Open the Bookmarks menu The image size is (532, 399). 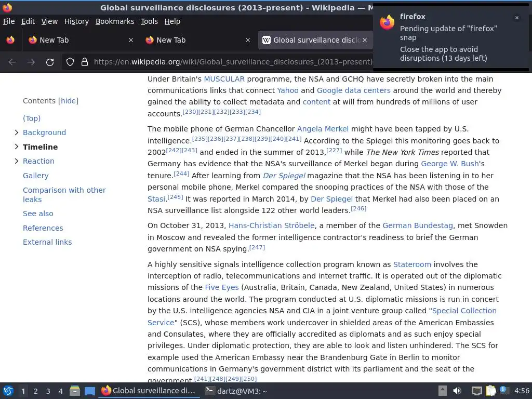click(x=115, y=21)
